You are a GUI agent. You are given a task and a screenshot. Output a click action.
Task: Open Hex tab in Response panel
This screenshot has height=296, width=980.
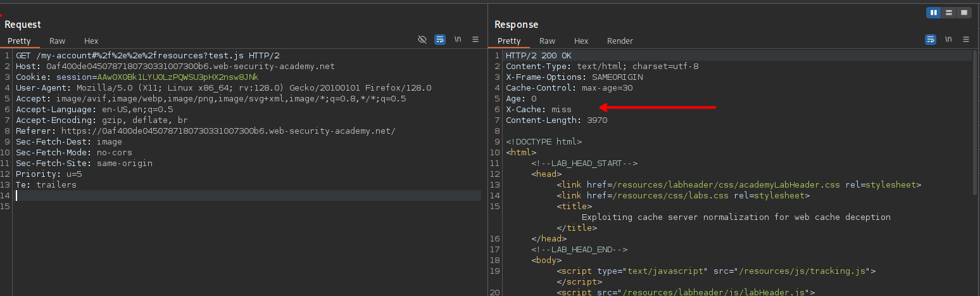click(x=581, y=41)
